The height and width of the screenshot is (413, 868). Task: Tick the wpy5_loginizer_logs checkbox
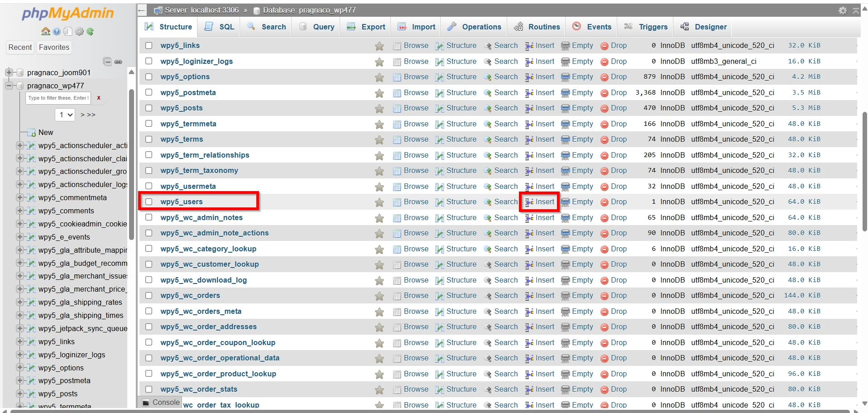pyautogui.click(x=149, y=61)
